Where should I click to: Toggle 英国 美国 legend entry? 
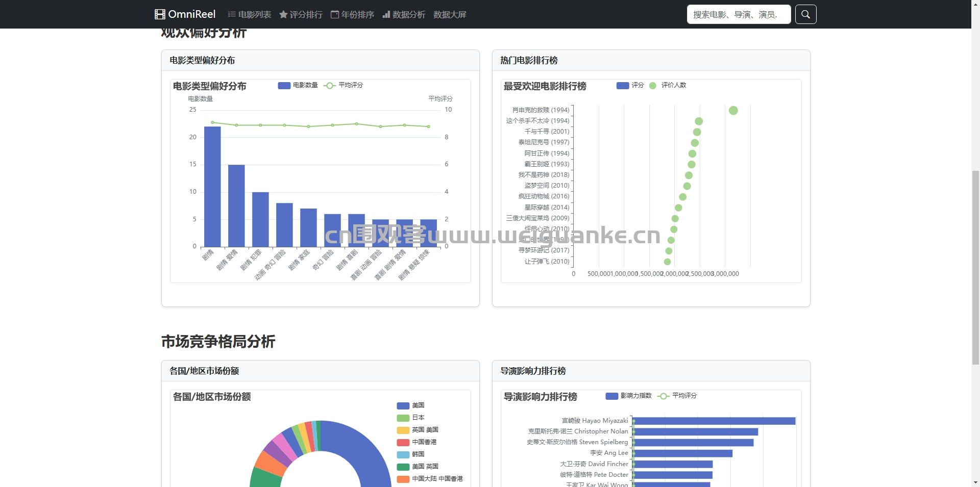click(x=418, y=430)
